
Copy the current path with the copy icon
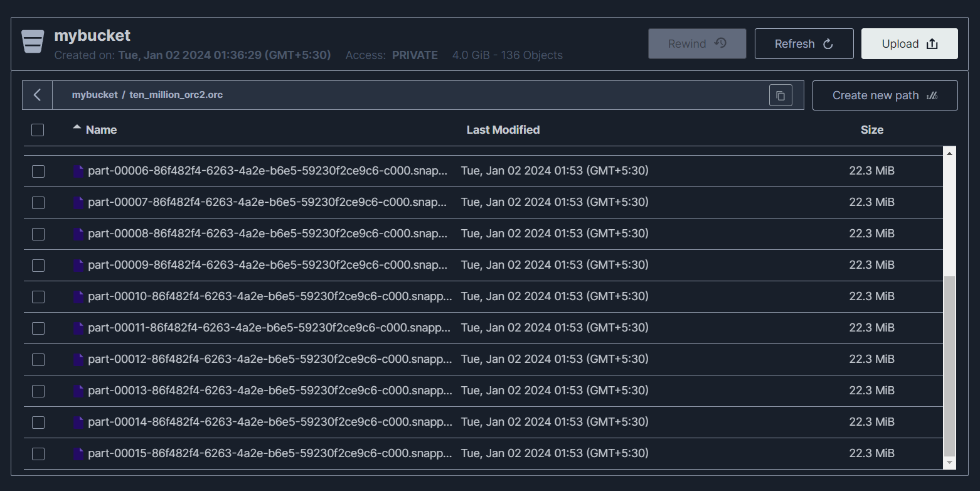pos(780,95)
